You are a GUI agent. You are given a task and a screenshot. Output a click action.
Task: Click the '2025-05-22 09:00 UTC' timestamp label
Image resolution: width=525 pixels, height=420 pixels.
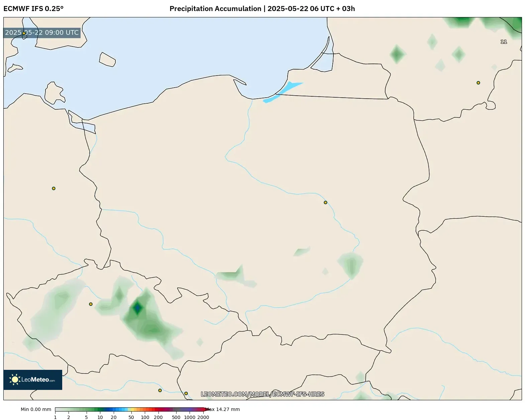point(42,32)
